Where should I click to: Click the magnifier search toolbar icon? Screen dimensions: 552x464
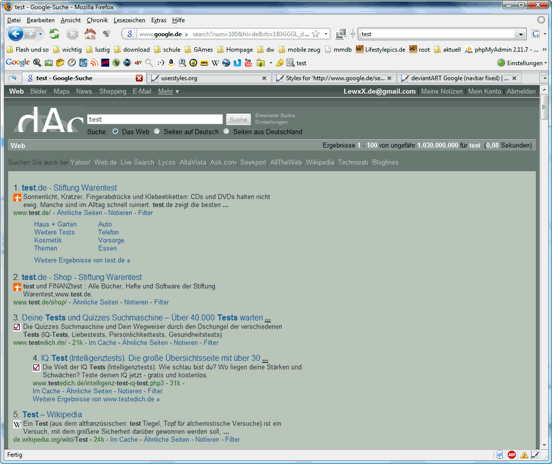pyautogui.click(x=149, y=63)
